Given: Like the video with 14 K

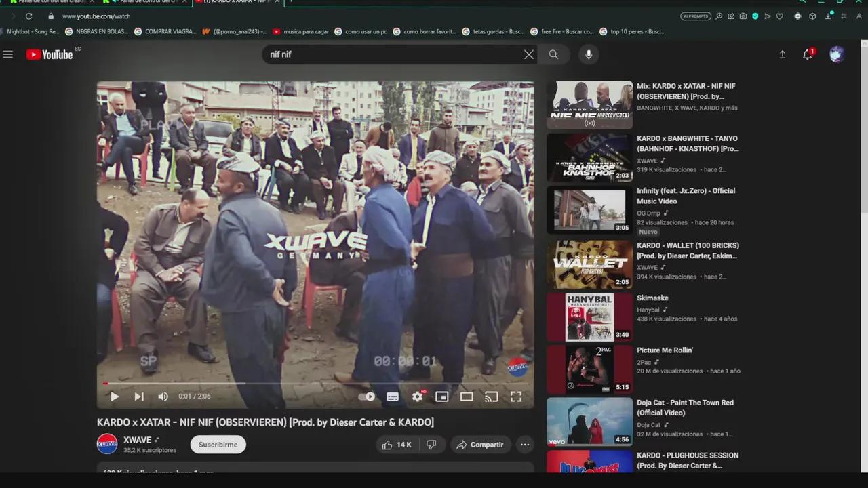Looking at the screenshot, I should click(397, 445).
